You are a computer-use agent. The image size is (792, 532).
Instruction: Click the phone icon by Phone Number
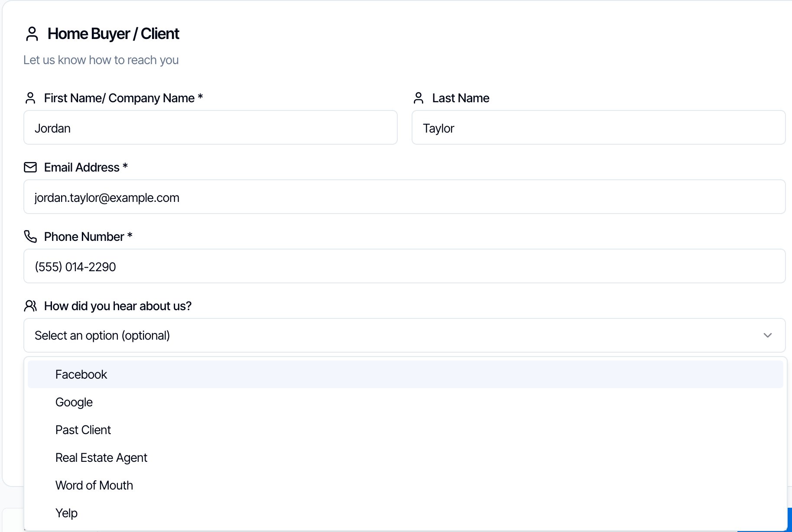click(30, 237)
